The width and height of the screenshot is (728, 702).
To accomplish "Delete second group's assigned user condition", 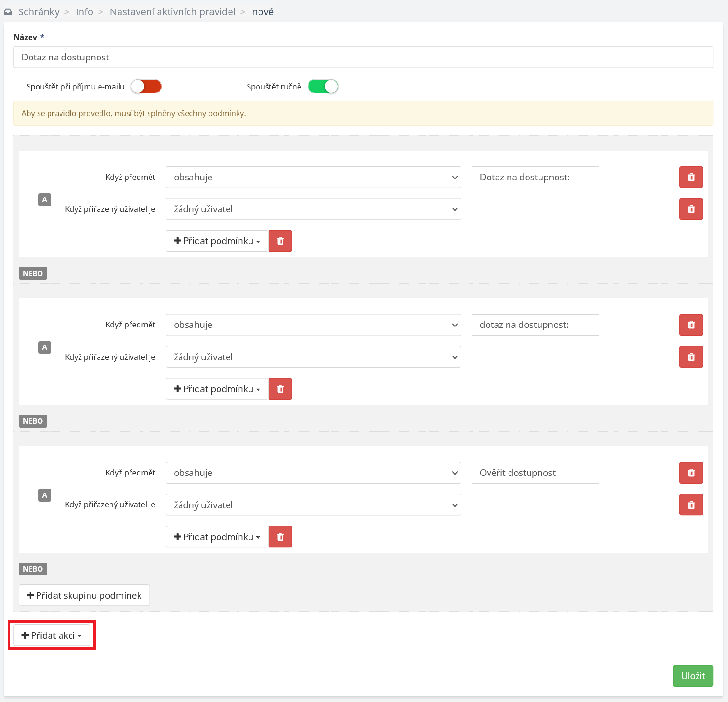I will click(x=691, y=357).
